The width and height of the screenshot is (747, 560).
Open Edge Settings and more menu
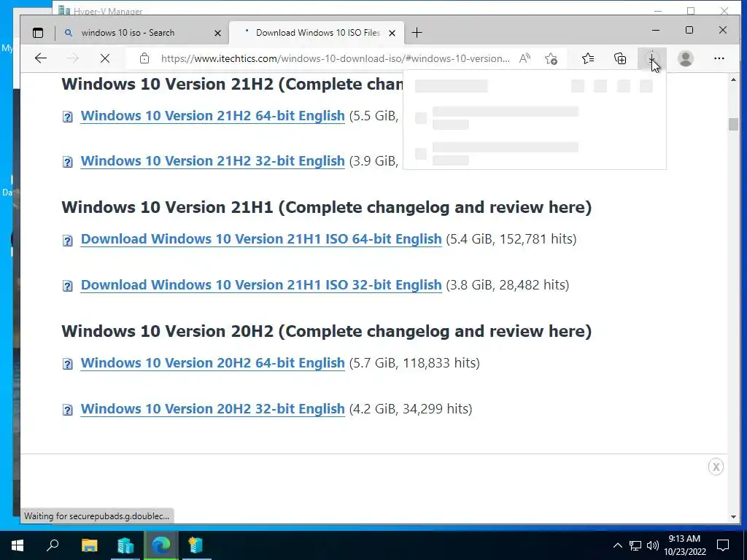coord(719,58)
